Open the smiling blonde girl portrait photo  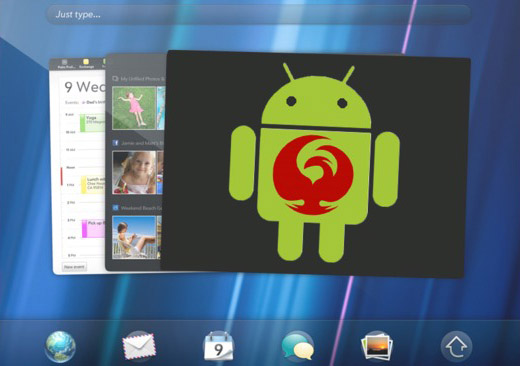click(134, 172)
